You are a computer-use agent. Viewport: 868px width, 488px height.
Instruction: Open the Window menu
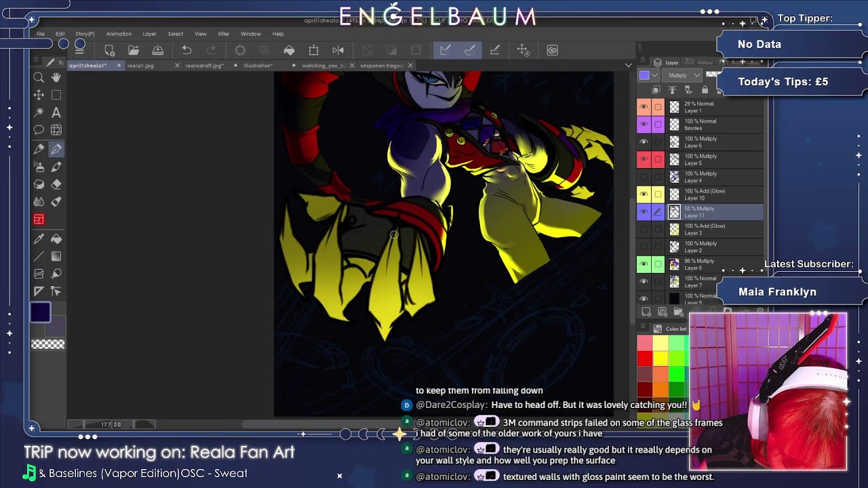tap(250, 34)
